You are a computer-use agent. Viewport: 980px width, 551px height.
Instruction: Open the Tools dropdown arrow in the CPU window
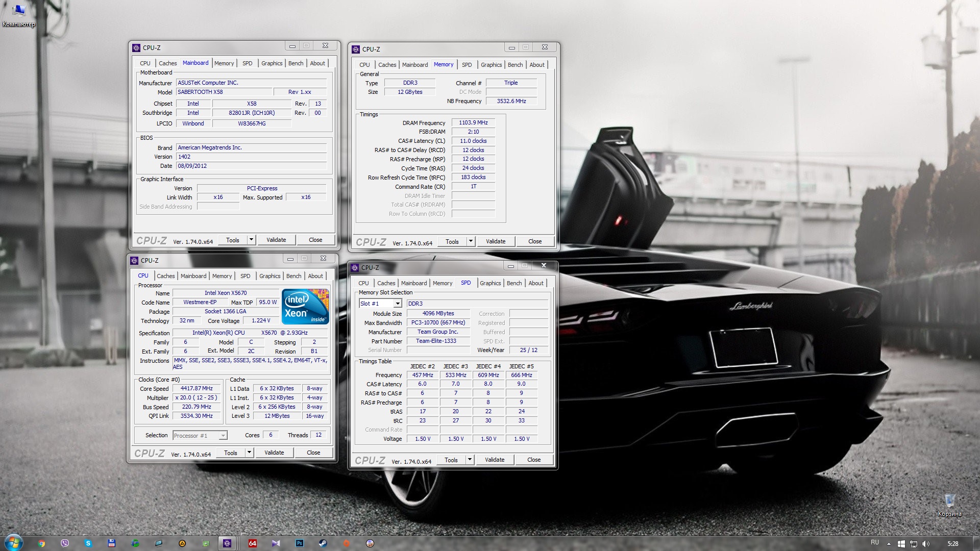[x=249, y=453]
